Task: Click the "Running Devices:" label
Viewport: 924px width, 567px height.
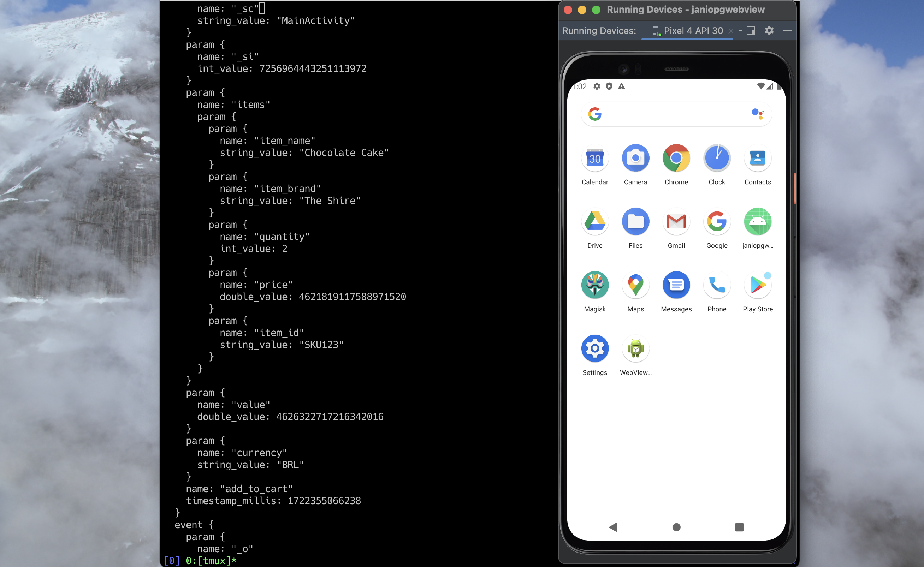Action: [x=599, y=31]
